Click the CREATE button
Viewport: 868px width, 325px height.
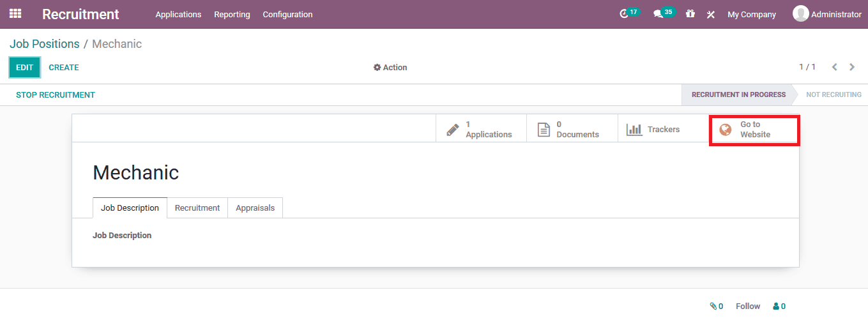coord(64,68)
